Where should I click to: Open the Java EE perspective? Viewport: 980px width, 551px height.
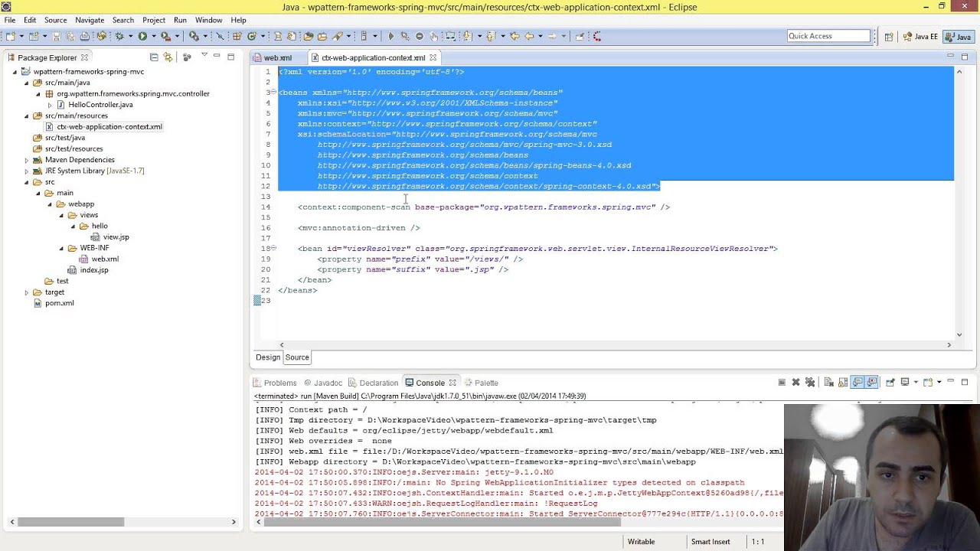920,37
